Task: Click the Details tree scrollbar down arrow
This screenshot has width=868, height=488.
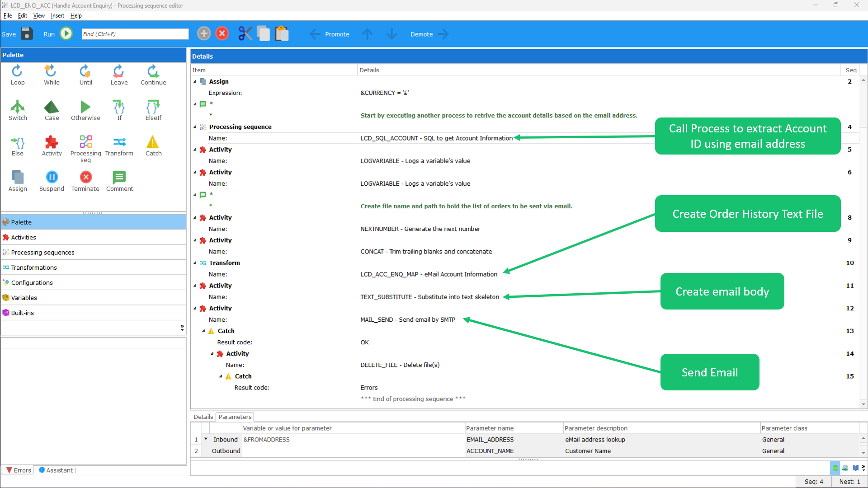Action: pyautogui.click(x=863, y=404)
